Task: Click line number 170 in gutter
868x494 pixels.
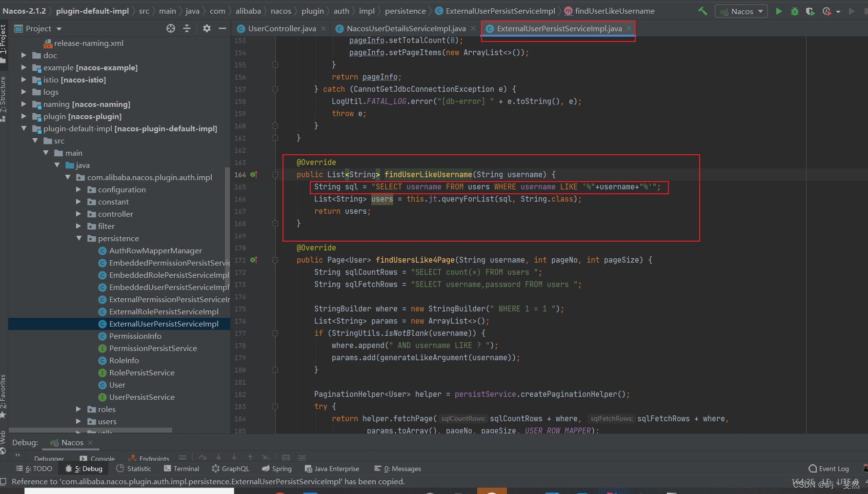Action: tap(240, 247)
